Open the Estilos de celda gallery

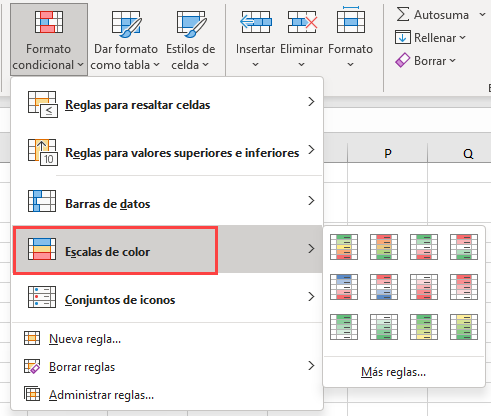(x=191, y=39)
